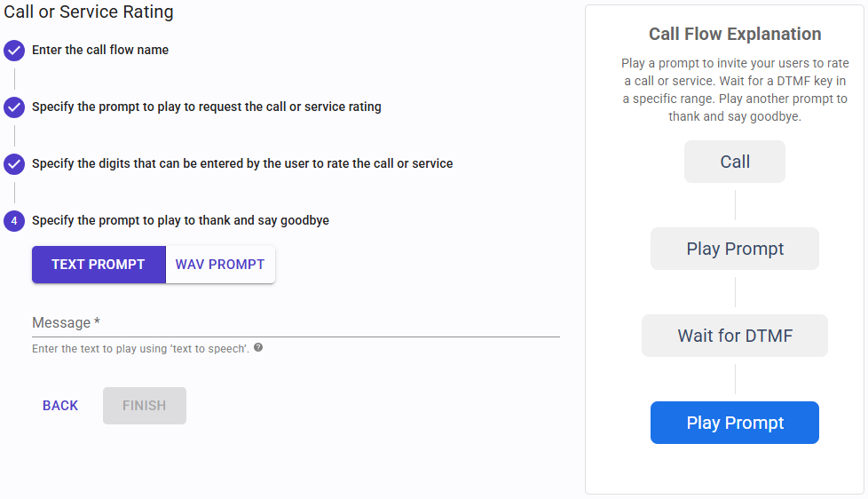This screenshot has width=868, height=499.
Task: Click the 'thank and say goodbye' step label
Action: (180, 221)
